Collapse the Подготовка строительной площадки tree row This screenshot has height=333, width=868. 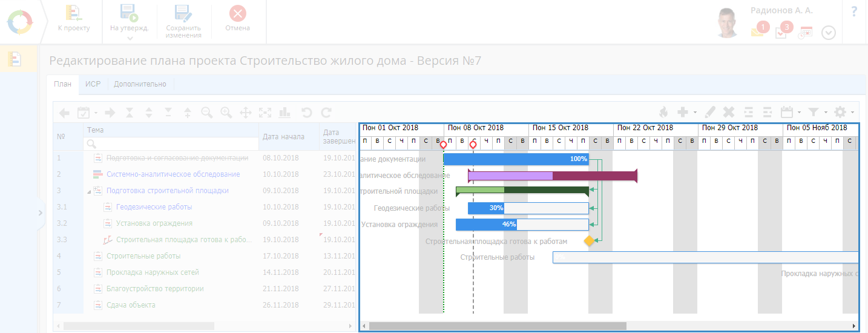pos(89,191)
